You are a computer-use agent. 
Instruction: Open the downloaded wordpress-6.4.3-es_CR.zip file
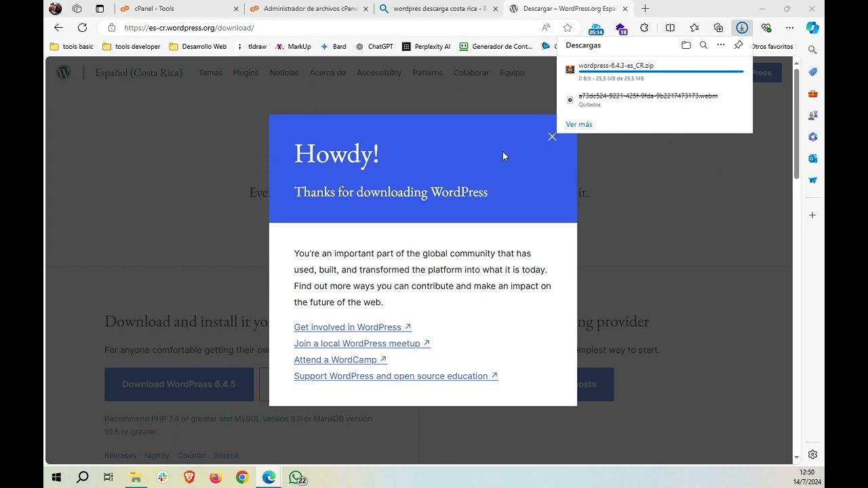tap(616, 66)
